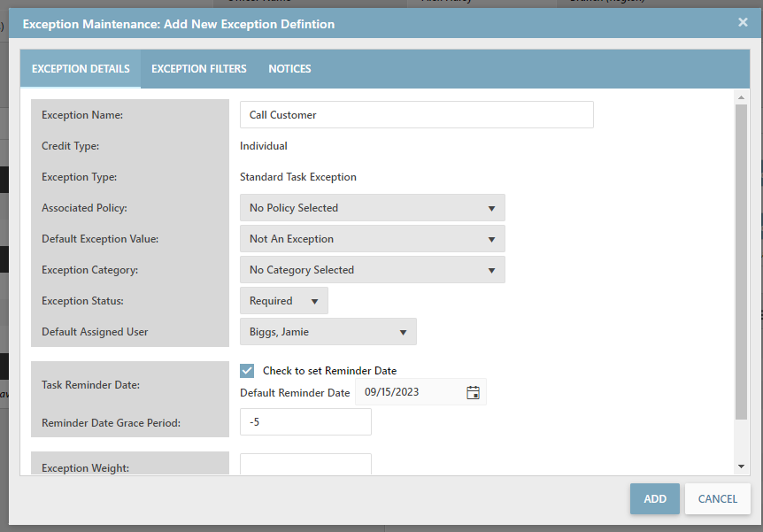Screen dimensions: 763x532
Task: Open the Default Exception Value dropdown
Action: click(x=372, y=239)
